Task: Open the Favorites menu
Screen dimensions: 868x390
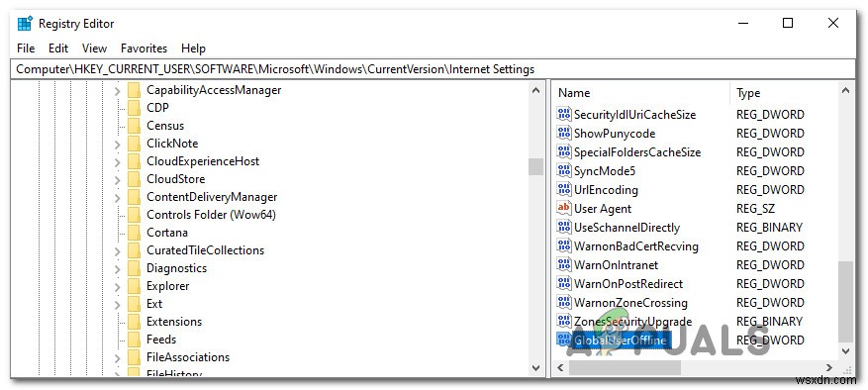Action: click(144, 49)
